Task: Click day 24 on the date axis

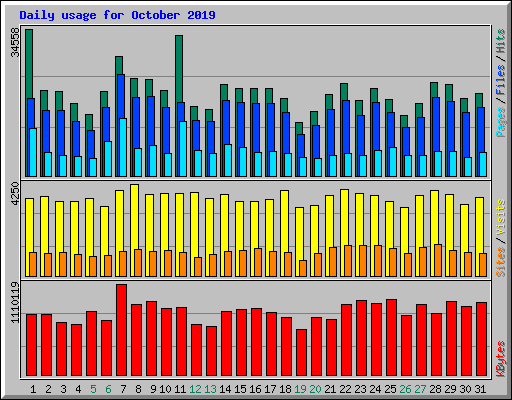Action: [375, 389]
